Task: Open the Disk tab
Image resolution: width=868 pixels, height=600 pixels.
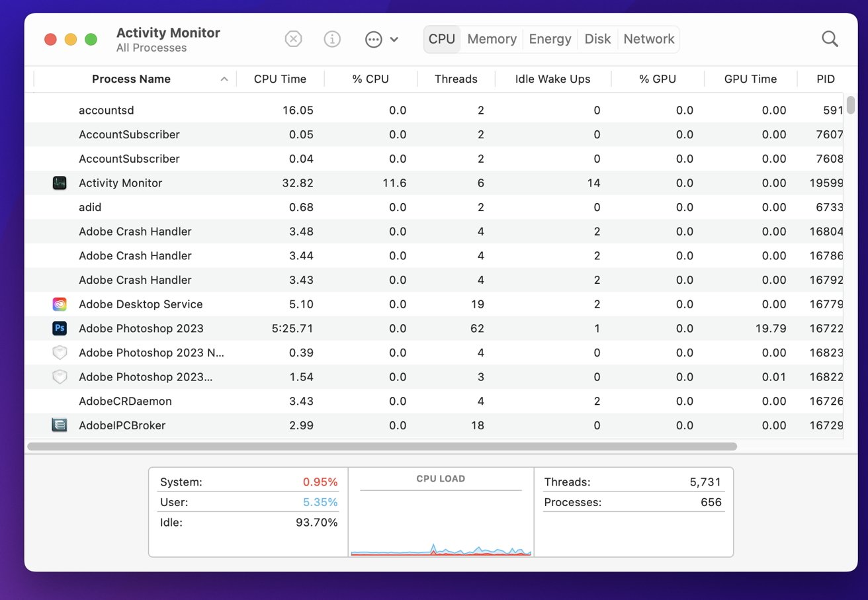Action: coord(597,39)
